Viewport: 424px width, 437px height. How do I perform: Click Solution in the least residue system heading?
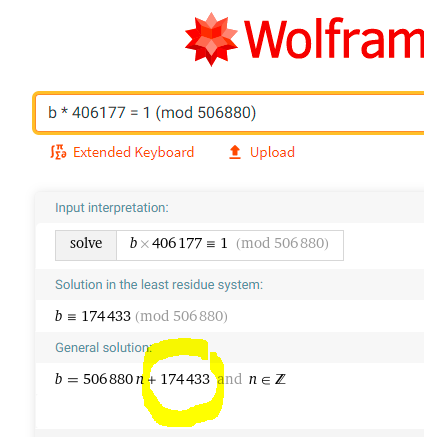click(159, 285)
